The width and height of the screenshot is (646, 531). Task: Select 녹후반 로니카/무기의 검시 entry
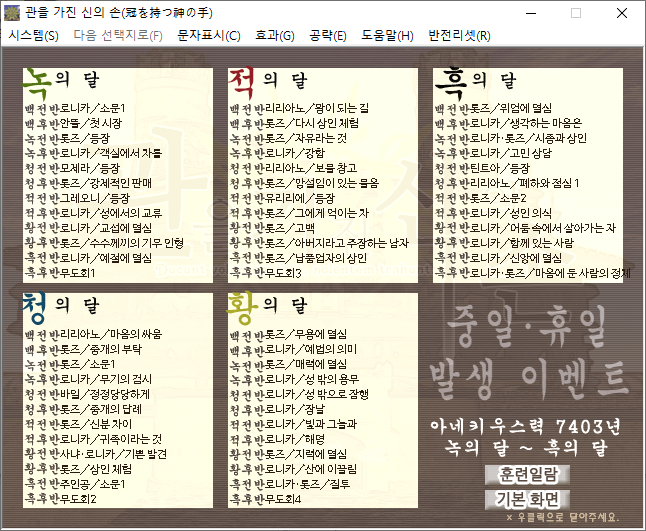point(88,379)
